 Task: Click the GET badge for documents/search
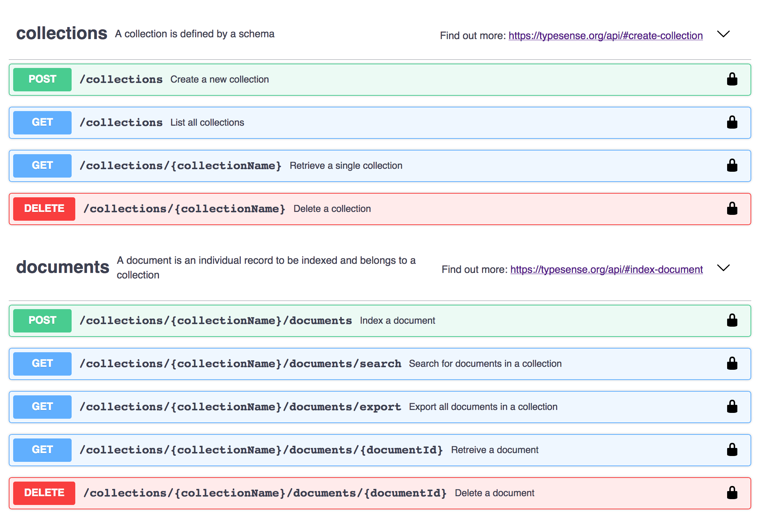point(42,364)
